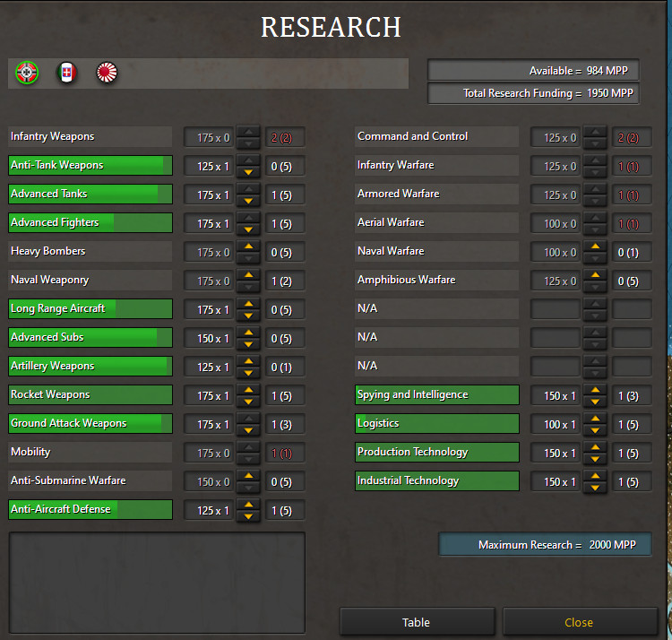Select the Anti-Tank Weapons progress bar
This screenshot has width=672, height=640.
click(90, 166)
